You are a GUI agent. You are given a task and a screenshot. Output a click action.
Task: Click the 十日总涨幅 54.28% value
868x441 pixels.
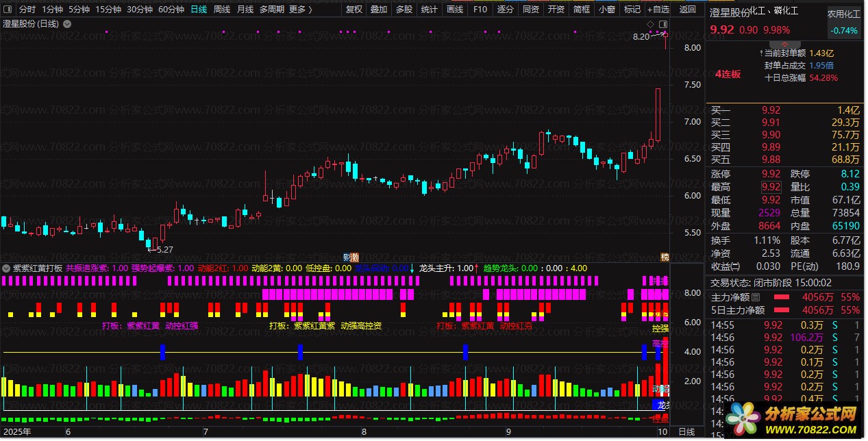pyautogui.click(x=823, y=77)
